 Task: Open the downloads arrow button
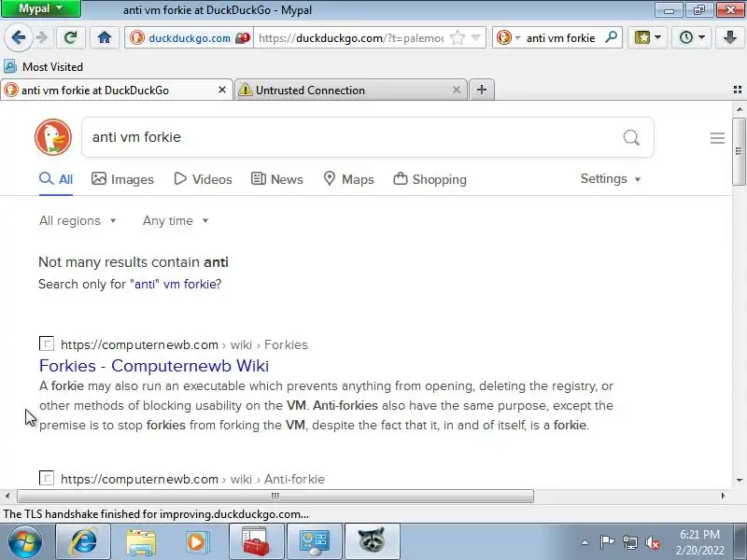(x=730, y=37)
